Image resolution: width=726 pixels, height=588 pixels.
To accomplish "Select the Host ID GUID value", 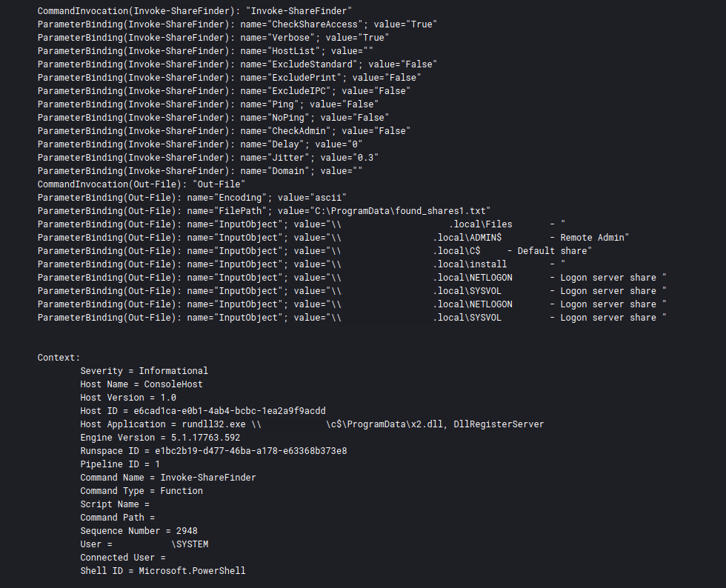I will (x=230, y=411).
